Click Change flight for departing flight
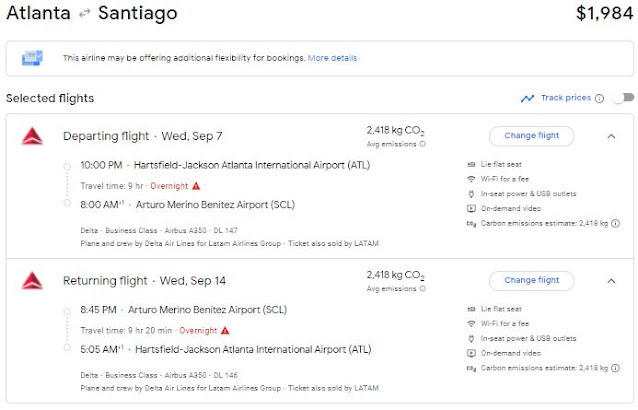The width and height of the screenshot is (638, 410). click(531, 136)
